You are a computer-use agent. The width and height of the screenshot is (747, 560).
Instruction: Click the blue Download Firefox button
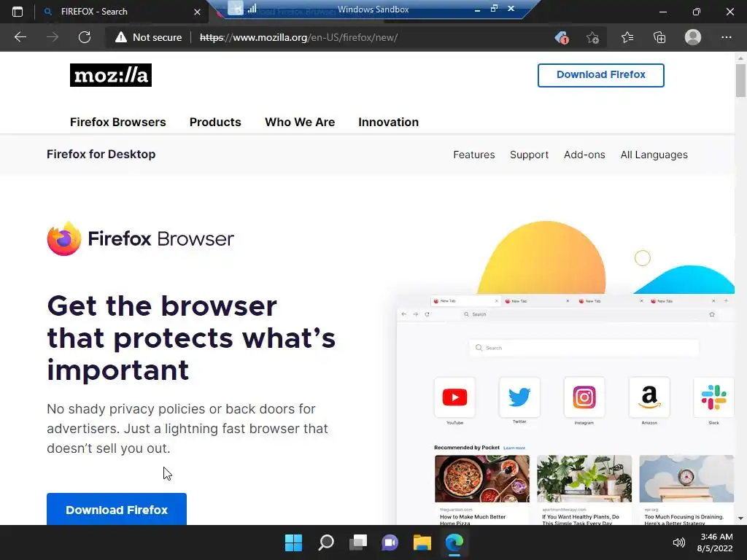117,509
